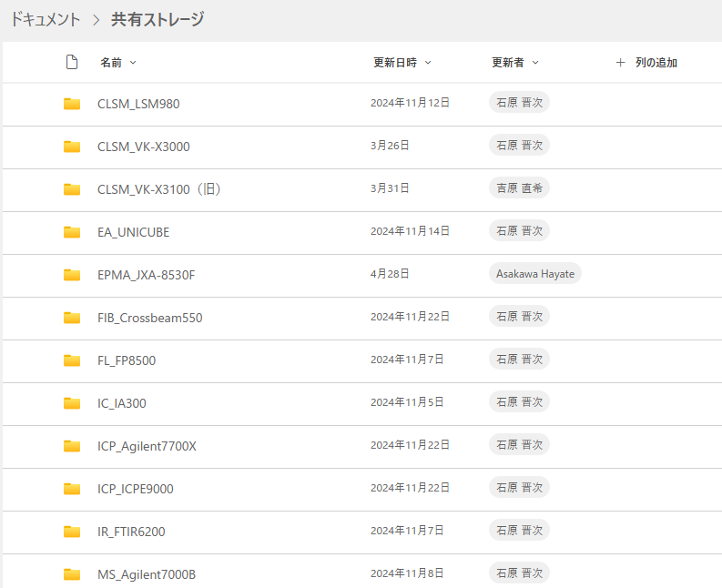Click 2024年11月7日 in the FL_FP8500 row

[x=407, y=360]
